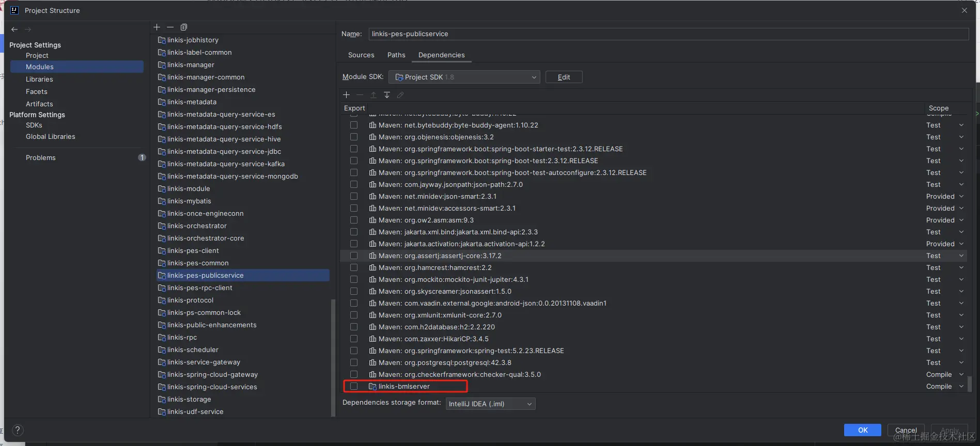980x446 pixels.
Task: Click the add module plus icon
Action: click(x=157, y=27)
